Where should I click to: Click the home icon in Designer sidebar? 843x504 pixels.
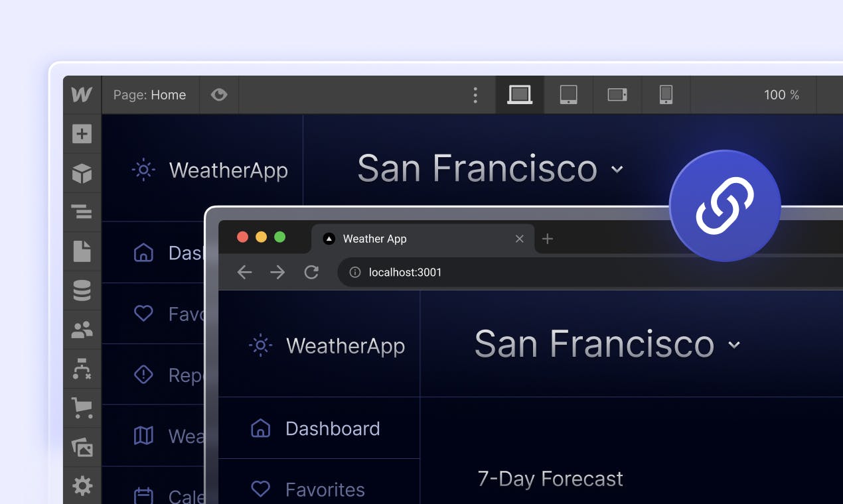click(143, 253)
